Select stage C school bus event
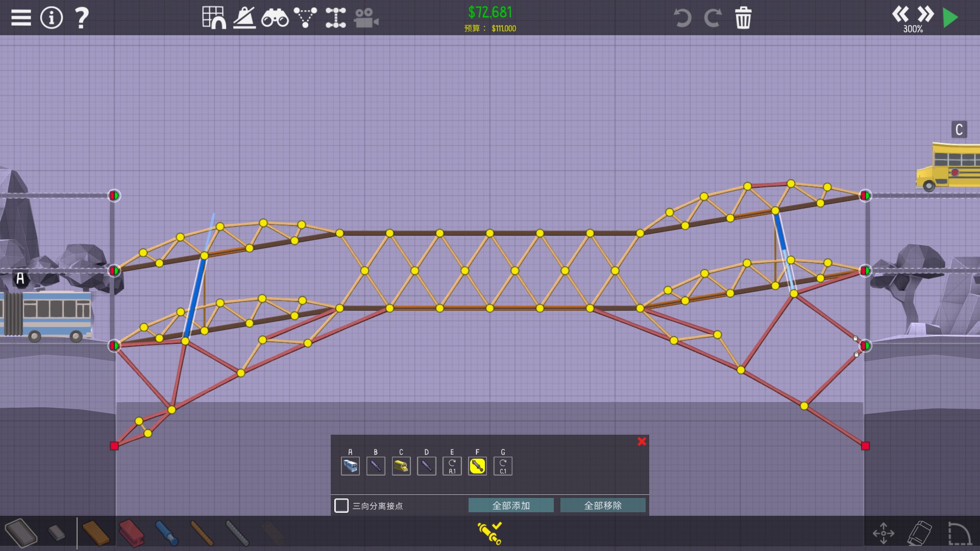980x551 pixels. click(401, 466)
